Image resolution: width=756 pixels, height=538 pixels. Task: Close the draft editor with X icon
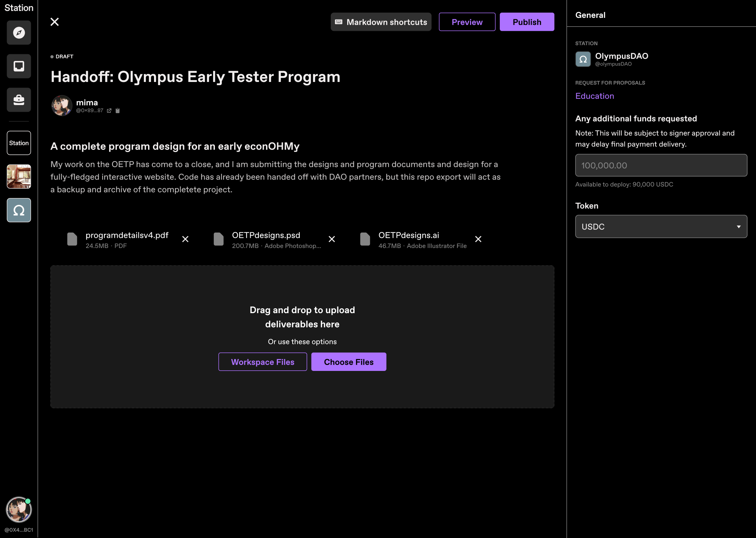click(x=55, y=22)
